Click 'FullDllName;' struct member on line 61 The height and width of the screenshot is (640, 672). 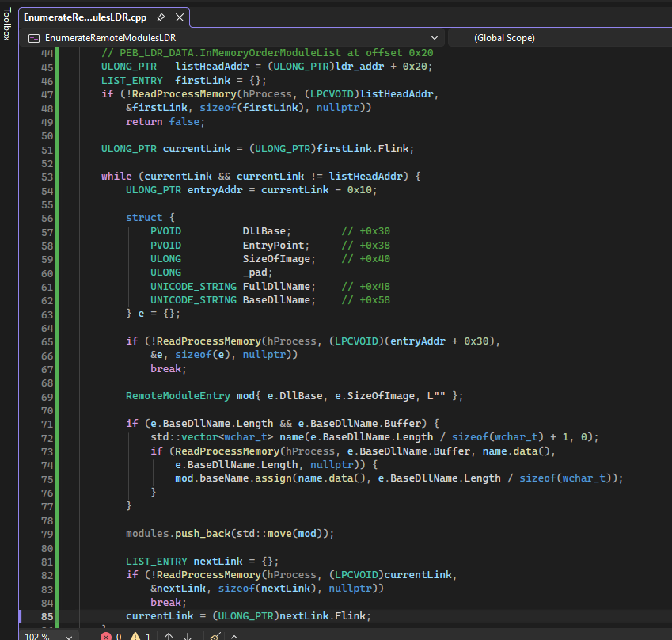pyautogui.click(x=279, y=286)
